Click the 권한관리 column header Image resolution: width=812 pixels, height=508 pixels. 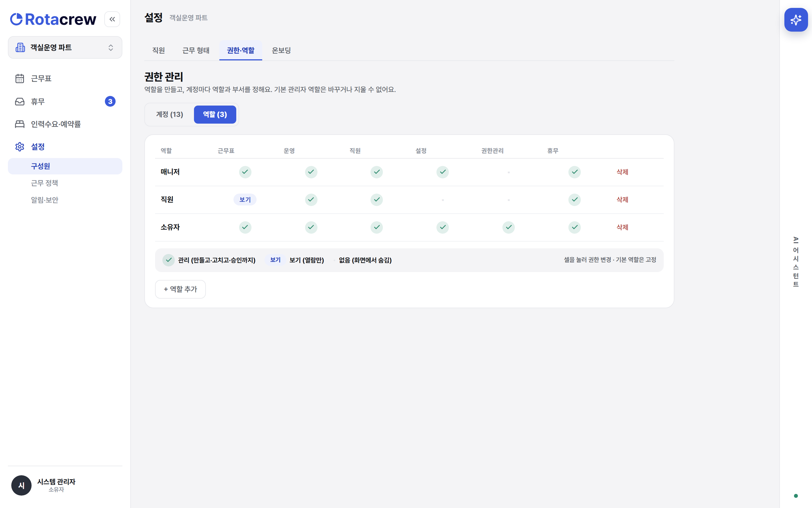pyautogui.click(x=492, y=151)
